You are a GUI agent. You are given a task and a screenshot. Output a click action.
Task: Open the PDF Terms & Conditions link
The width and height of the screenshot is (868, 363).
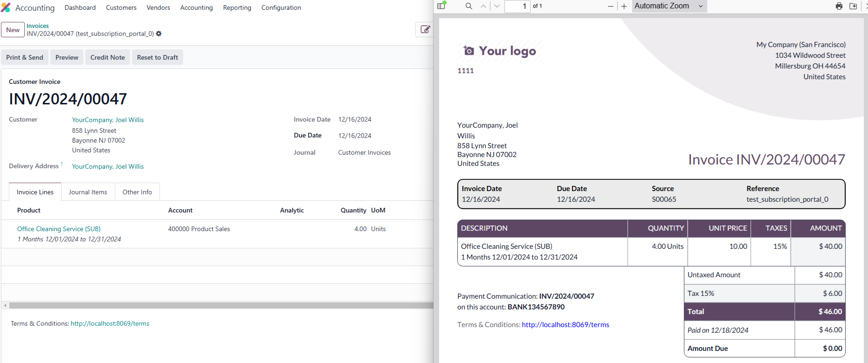coord(565,325)
